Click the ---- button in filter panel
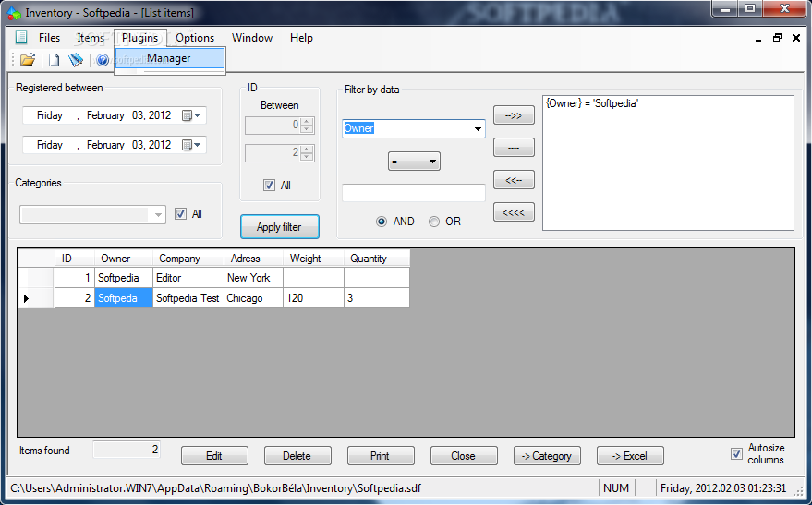Screen dimensions: 812x505 click(514, 148)
